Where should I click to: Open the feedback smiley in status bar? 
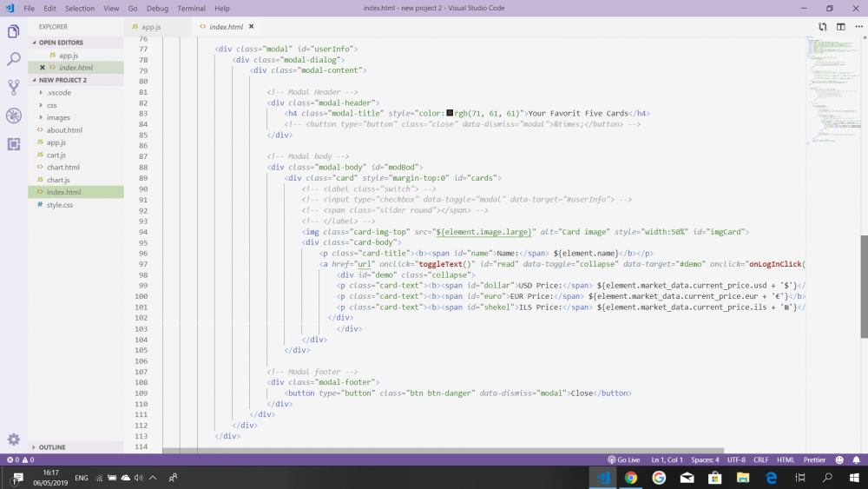click(x=839, y=459)
